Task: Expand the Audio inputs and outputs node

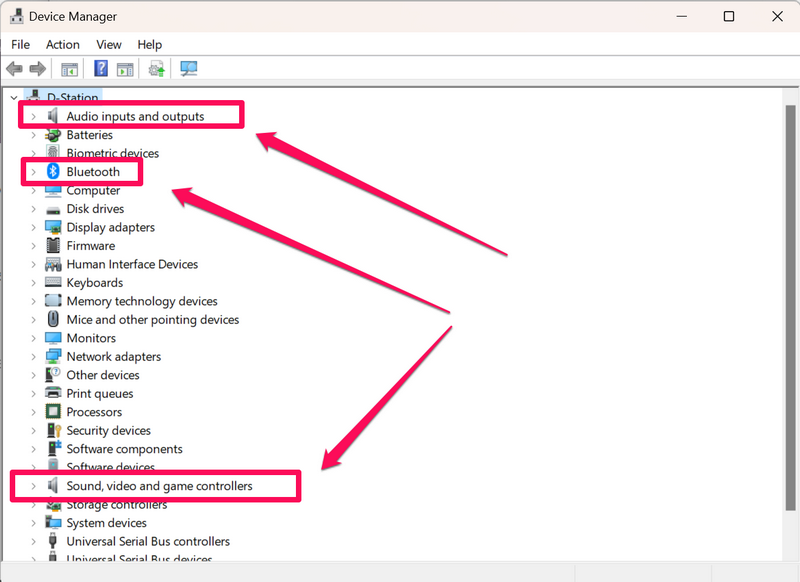Action: click(33, 117)
